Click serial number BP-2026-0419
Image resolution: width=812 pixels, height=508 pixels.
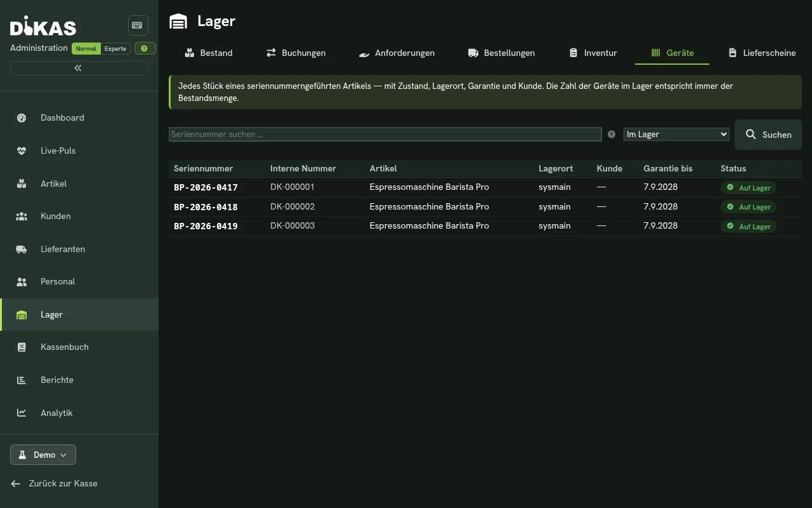pos(206,226)
